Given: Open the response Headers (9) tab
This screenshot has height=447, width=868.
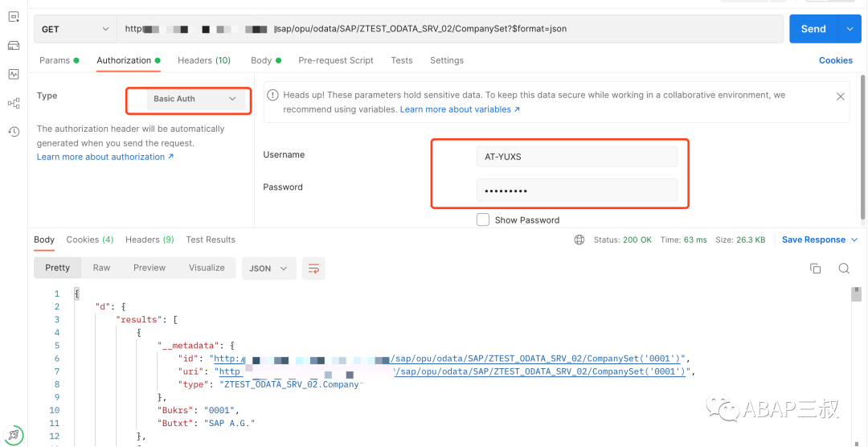Looking at the screenshot, I should click(x=149, y=240).
